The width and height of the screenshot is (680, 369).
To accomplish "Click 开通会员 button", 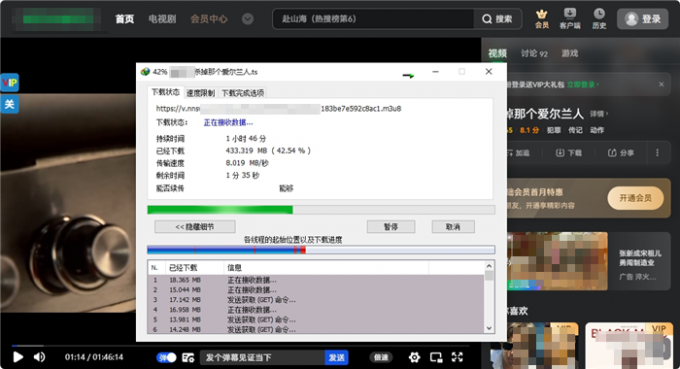I will (635, 198).
